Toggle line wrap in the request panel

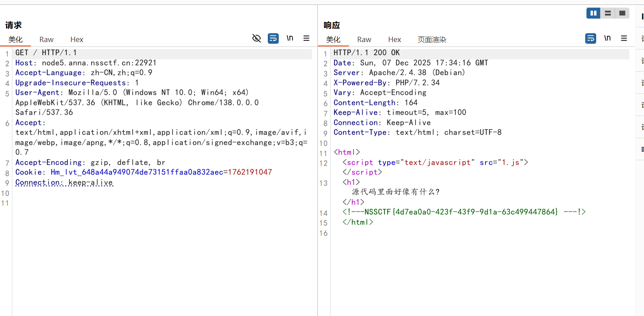pyautogui.click(x=273, y=39)
